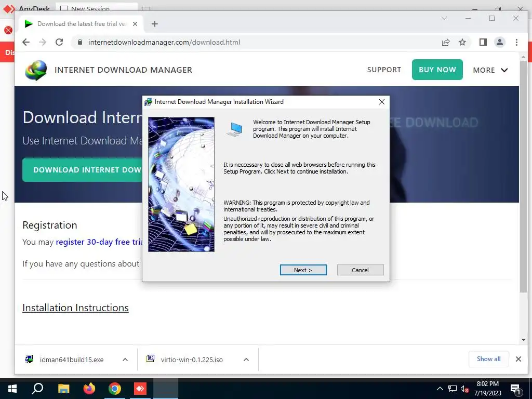Viewport: 532px width, 399px height.
Task: Click the Internet Download Manager globe logo
Action: 36,70
